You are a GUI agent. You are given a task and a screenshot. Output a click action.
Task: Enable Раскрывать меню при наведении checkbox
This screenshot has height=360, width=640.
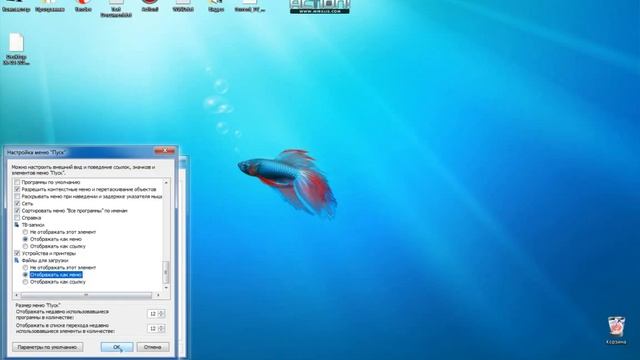tap(17, 196)
